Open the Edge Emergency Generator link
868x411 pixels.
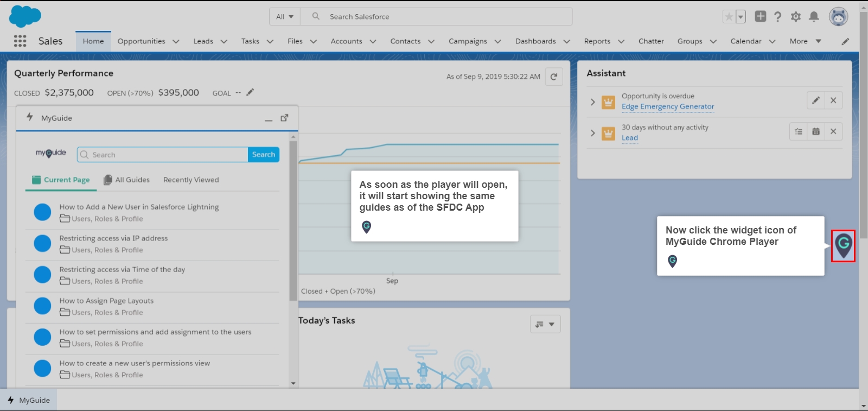(x=668, y=106)
